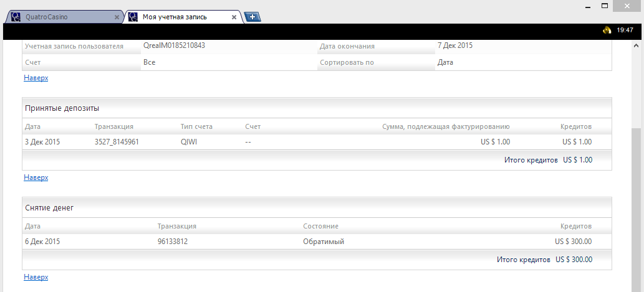644x292 pixels.
Task: Click the Состояние column header
Action: click(321, 227)
